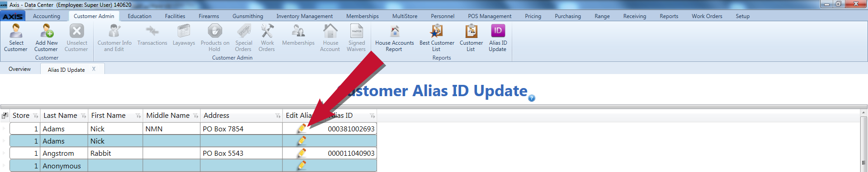Screen dimensions: 868x172
Task: Click the AXIS logo button
Action: pyautogui.click(x=13, y=16)
